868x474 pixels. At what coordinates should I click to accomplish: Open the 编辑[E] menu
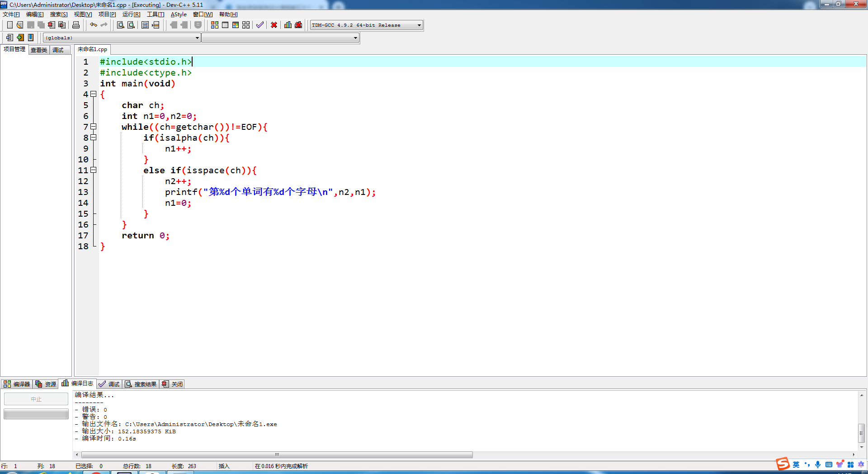point(35,14)
